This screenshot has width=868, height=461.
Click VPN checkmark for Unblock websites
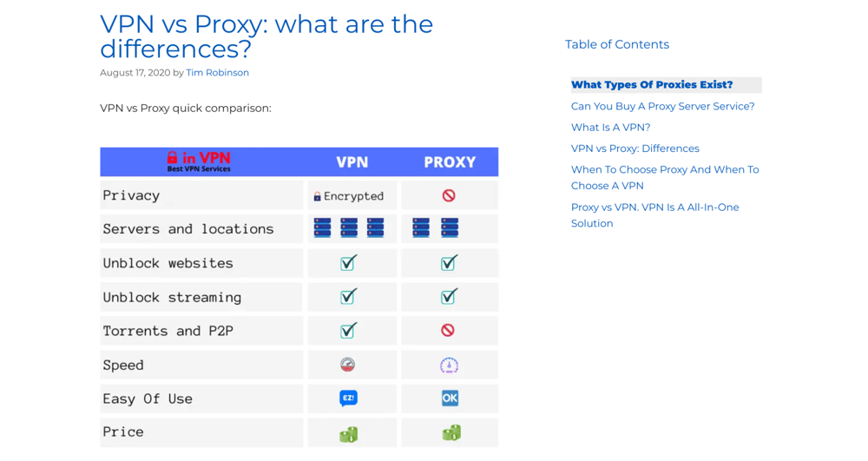point(349,263)
